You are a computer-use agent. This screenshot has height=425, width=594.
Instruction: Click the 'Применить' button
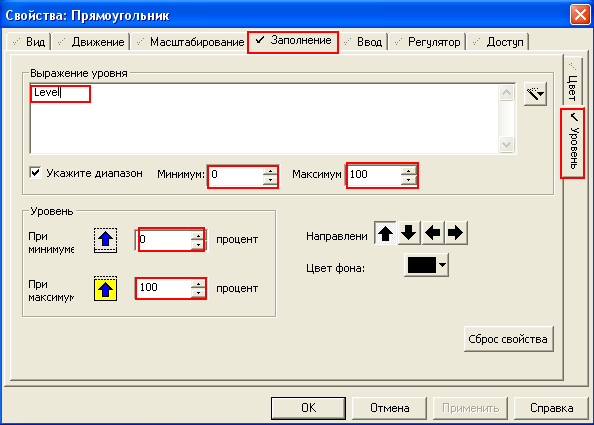coord(470,408)
